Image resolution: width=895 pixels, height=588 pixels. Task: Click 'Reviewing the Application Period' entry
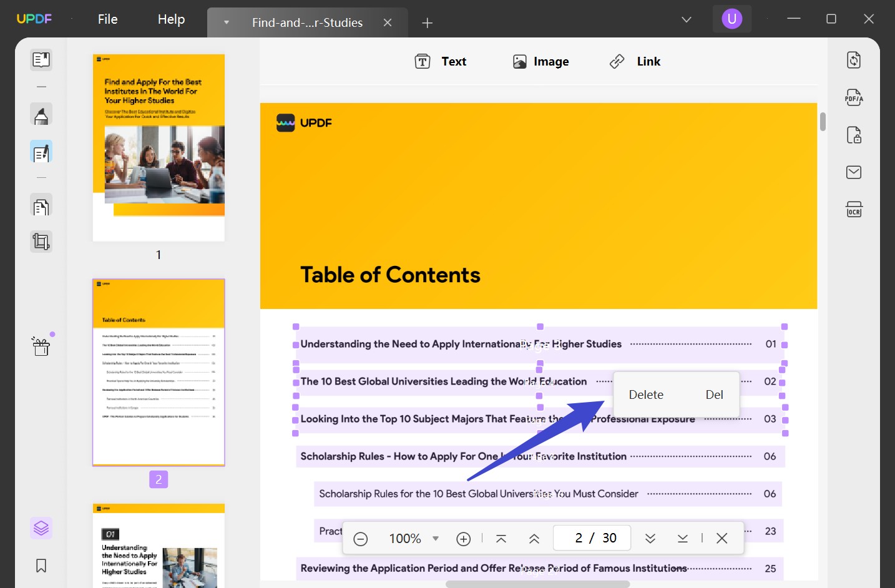(x=494, y=569)
